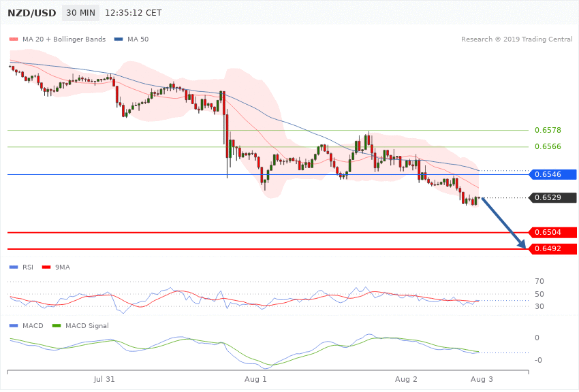Click the MA 50 legend label
The image size is (579, 392).
pos(138,39)
